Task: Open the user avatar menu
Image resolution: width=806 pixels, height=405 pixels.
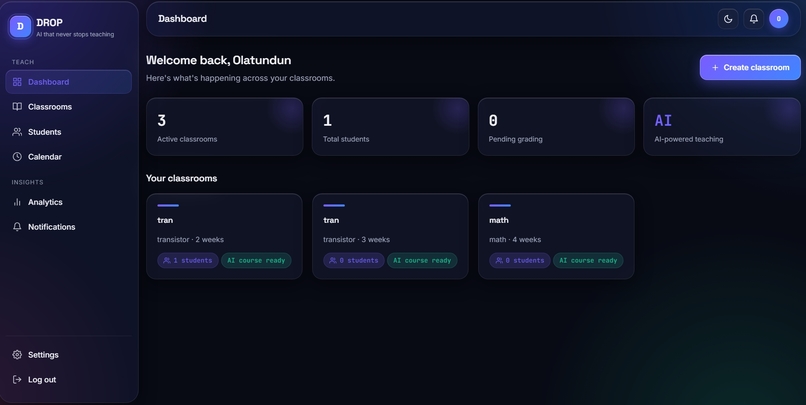Action: pyautogui.click(x=779, y=19)
